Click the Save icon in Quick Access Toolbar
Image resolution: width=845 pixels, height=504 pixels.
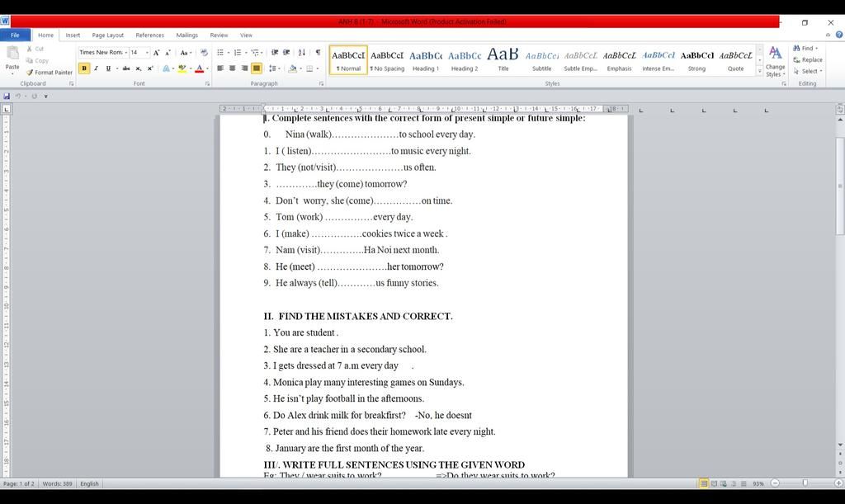[7, 96]
